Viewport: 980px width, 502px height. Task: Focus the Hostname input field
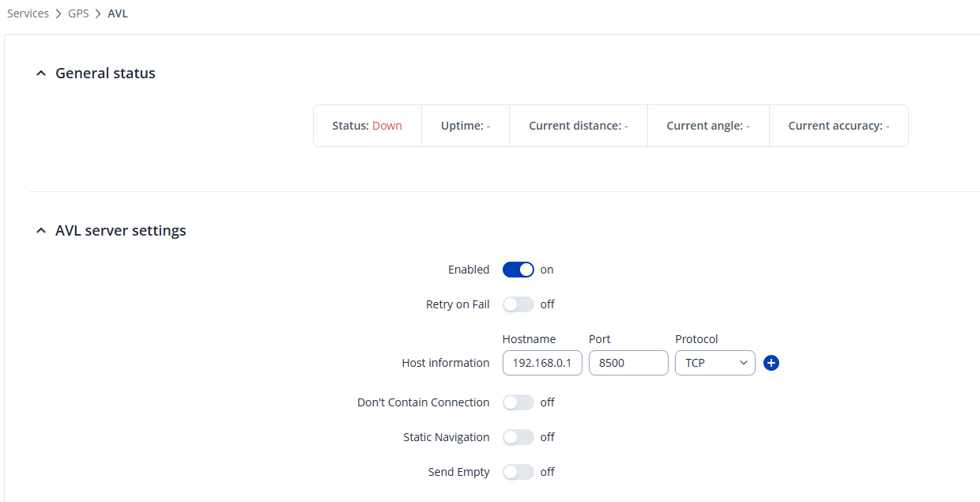click(x=542, y=363)
